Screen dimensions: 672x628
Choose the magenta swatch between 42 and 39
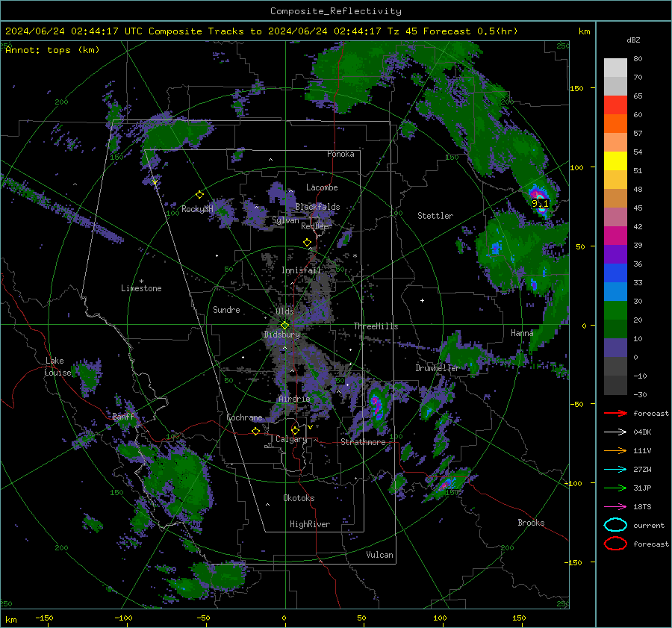pos(615,235)
